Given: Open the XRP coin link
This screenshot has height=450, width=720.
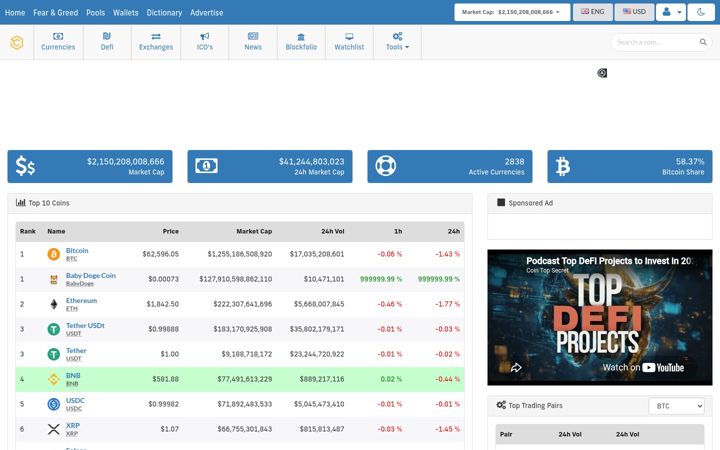Looking at the screenshot, I should 73,425.
